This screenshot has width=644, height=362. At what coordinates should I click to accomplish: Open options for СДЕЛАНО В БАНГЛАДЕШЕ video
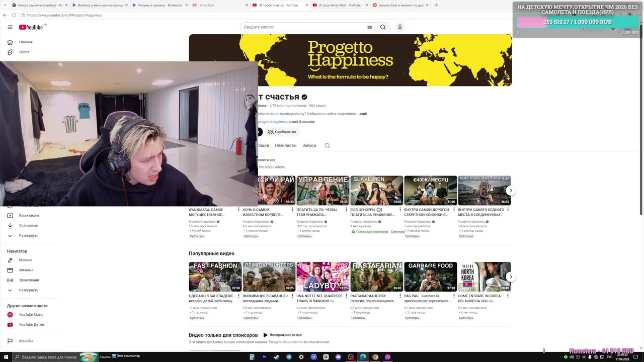point(238,296)
